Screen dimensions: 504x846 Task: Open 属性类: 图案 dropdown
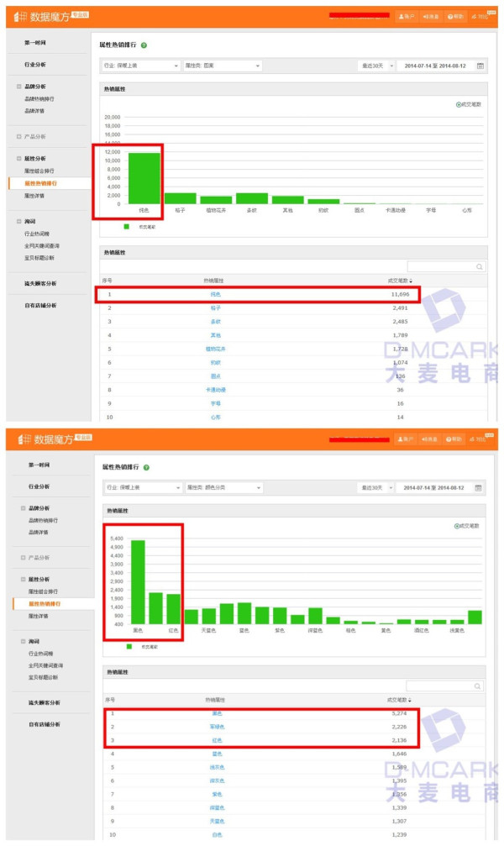223,66
